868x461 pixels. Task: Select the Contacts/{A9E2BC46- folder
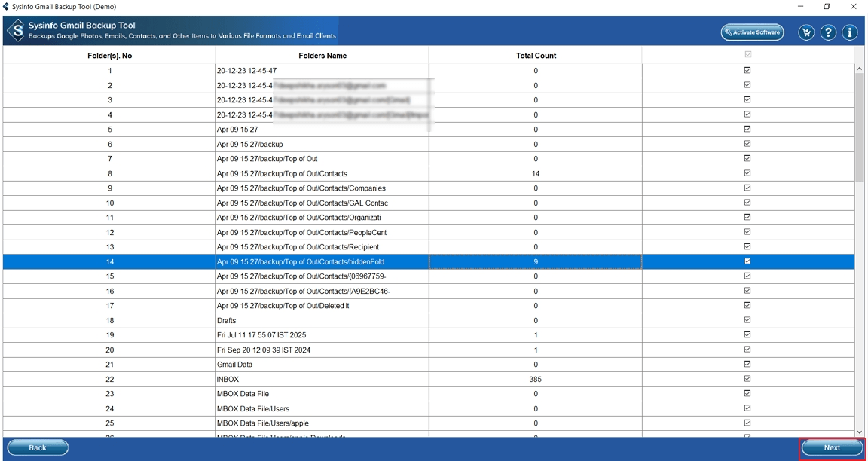pos(304,291)
